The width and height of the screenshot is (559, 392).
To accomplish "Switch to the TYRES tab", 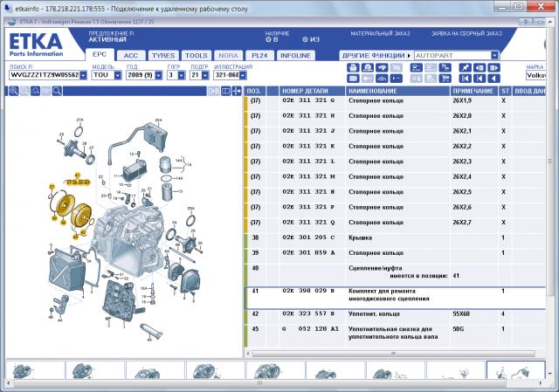I will click(x=163, y=55).
